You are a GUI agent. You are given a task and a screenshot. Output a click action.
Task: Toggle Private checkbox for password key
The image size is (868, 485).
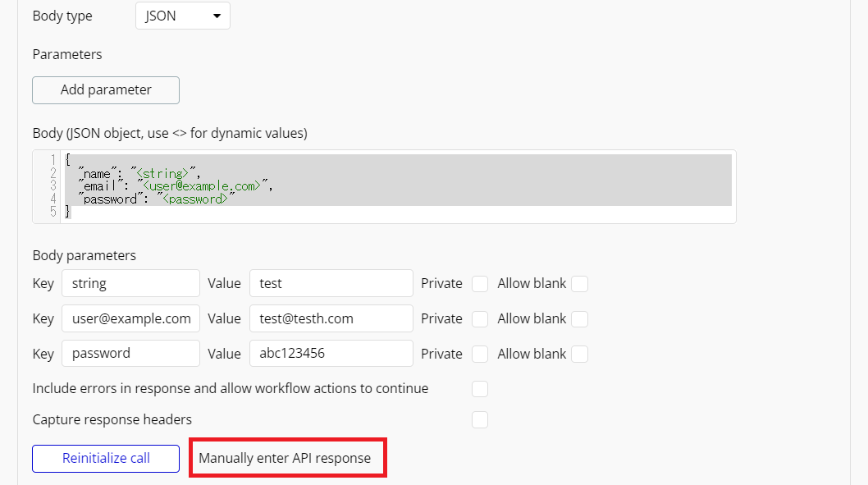(480, 355)
